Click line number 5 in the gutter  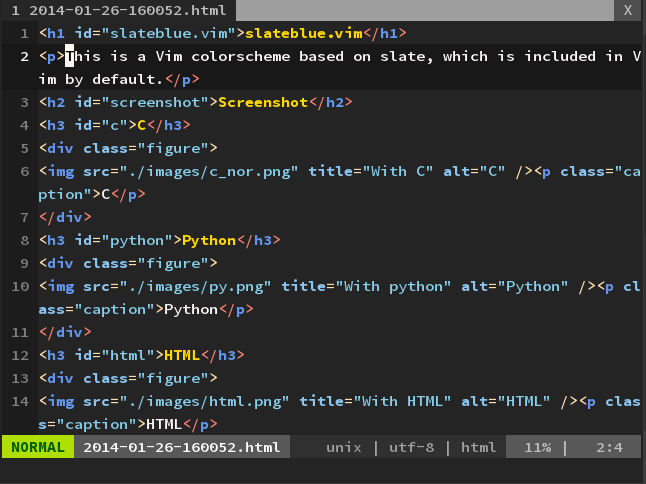pos(24,149)
